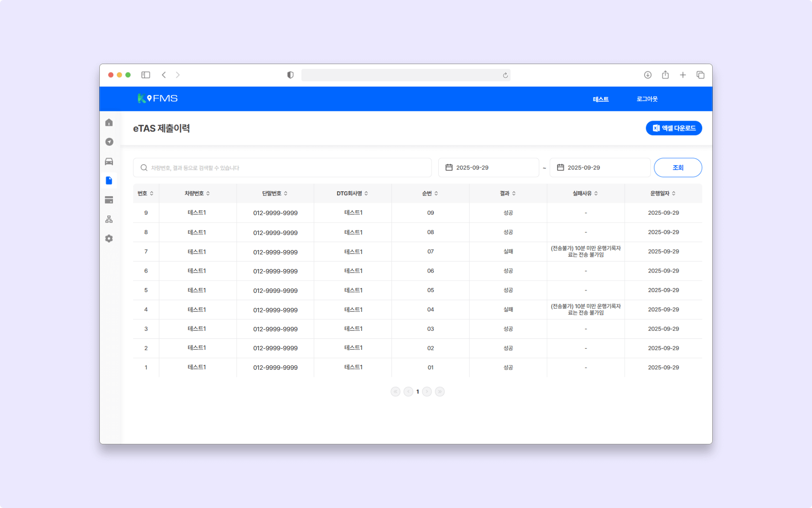Open the payment card sidebar icon
The image size is (812, 508).
(109, 200)
